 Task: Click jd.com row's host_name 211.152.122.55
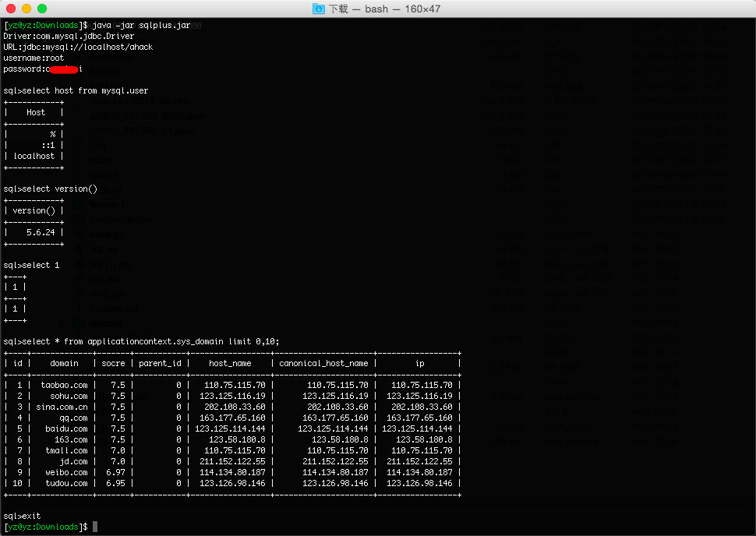pos(232,461)
